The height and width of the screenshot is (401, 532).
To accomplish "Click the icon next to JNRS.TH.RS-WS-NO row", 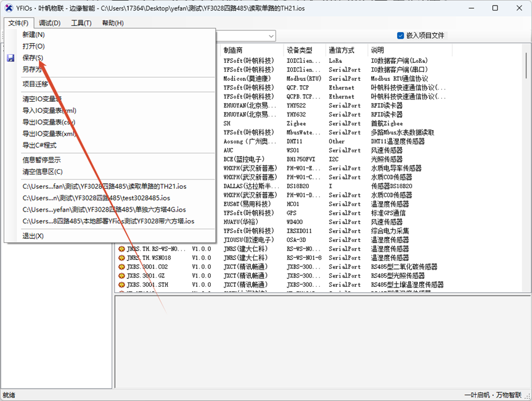I will point(121,249).
